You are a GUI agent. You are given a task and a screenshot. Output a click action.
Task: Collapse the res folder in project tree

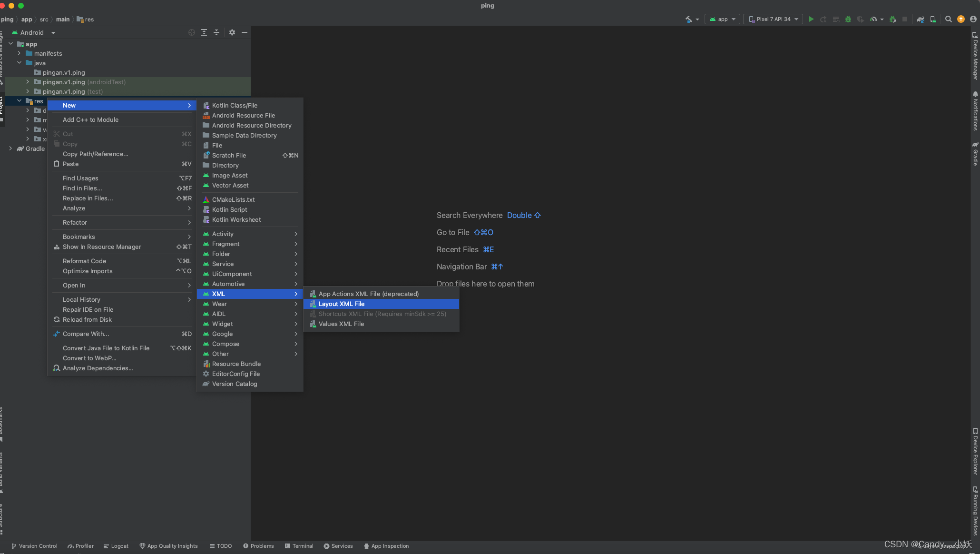(20, 101)
